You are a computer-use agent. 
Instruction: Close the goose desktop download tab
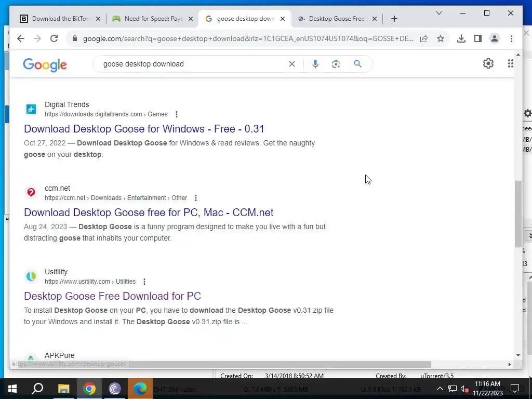[x=283, y=19]
